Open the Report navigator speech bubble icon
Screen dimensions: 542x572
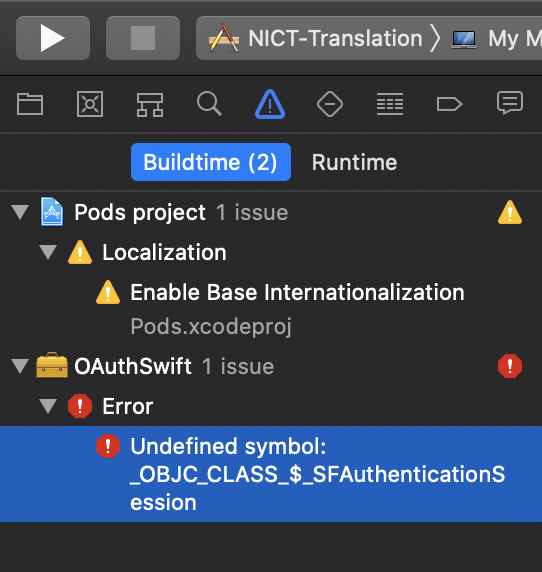[510, 103]
